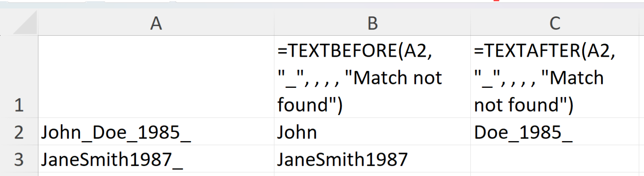Screen dimensions: 644x176
Task: Select the cell containing JaneSmith1987_
Action: 156,159
